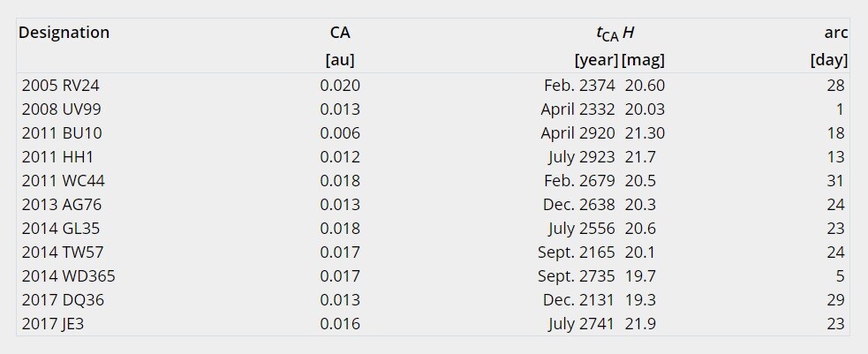868x354 pixels.
Task: Click the 2013 AG76 designation
Action: [x=62, y=205]
